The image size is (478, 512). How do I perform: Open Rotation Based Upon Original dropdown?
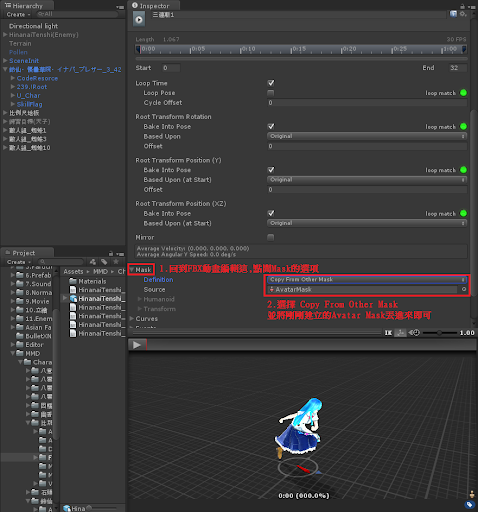click(x=367, y=136)
